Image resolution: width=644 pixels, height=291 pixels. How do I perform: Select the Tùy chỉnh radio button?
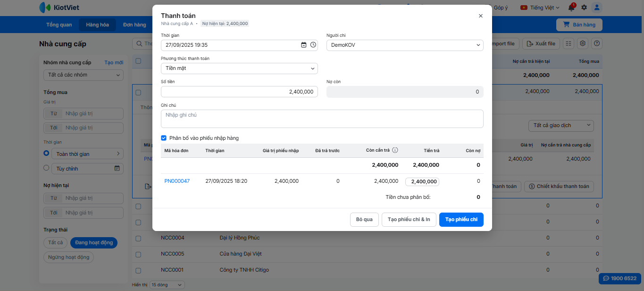pos(46,168)
